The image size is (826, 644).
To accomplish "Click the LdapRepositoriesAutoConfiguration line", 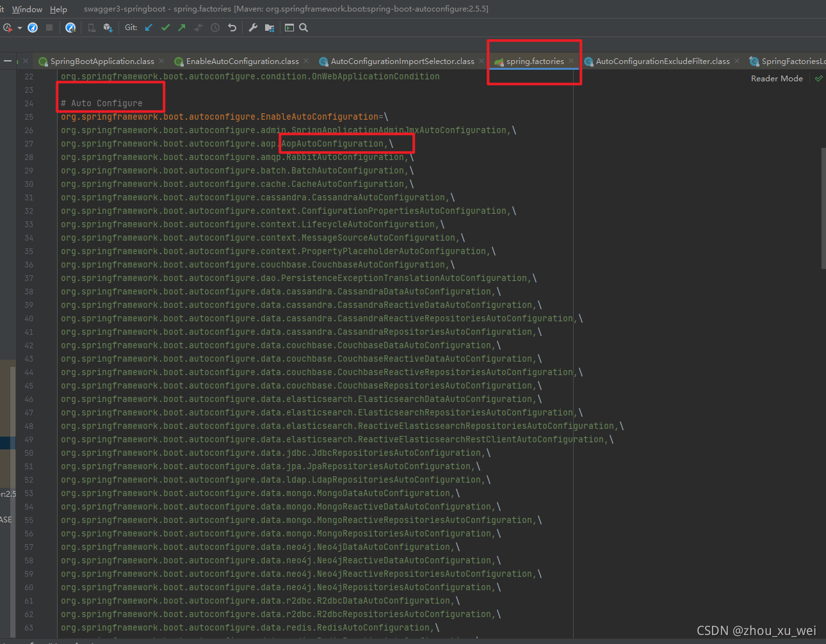I will [276, 480].
